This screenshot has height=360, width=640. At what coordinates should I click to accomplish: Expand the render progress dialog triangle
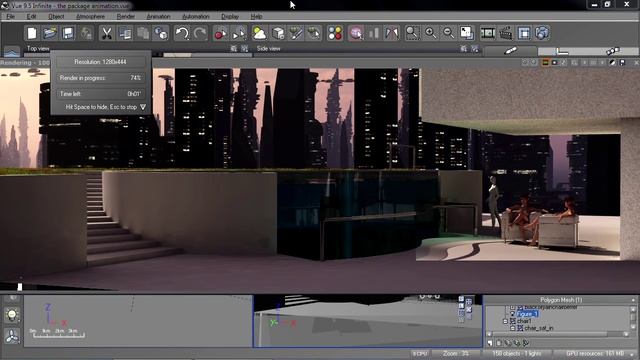tap(143, 107)
